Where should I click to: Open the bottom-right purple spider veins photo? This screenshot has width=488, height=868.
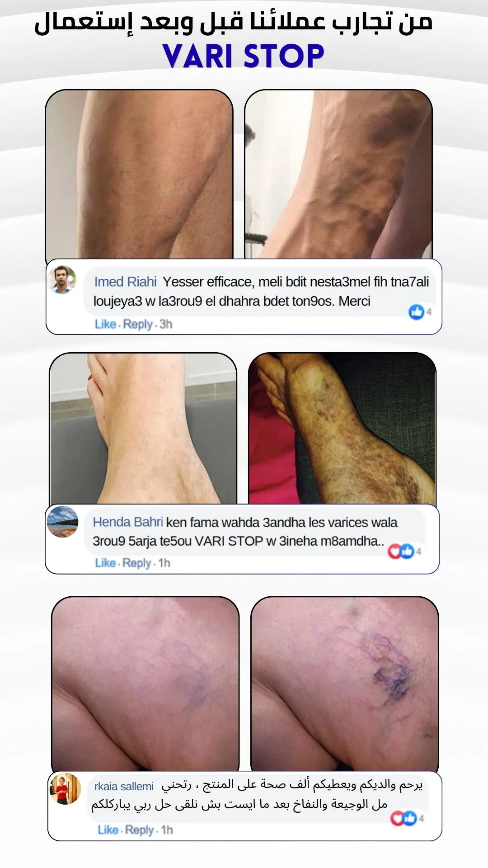tap(344, 684)
